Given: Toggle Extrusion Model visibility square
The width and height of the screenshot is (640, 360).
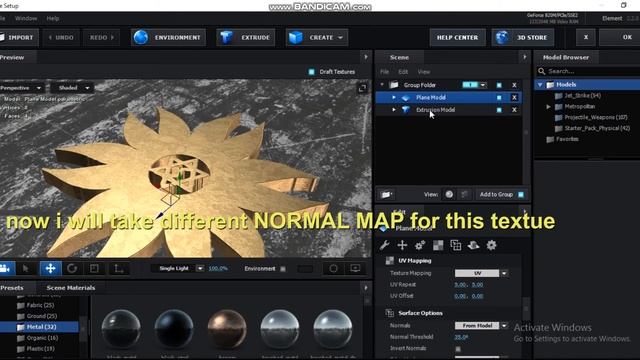Looking at the screenshot, I should click(x=499, y=110).
